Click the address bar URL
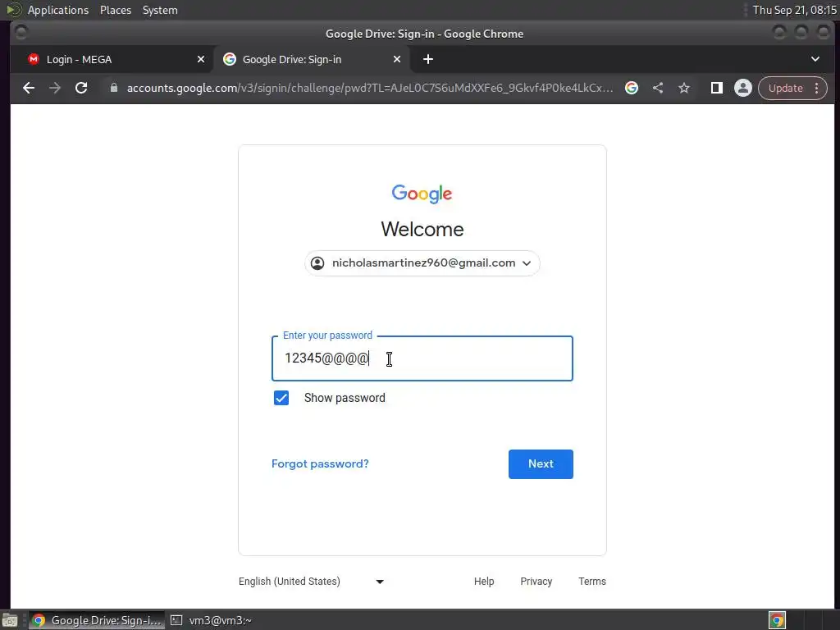 coord(370,88)
